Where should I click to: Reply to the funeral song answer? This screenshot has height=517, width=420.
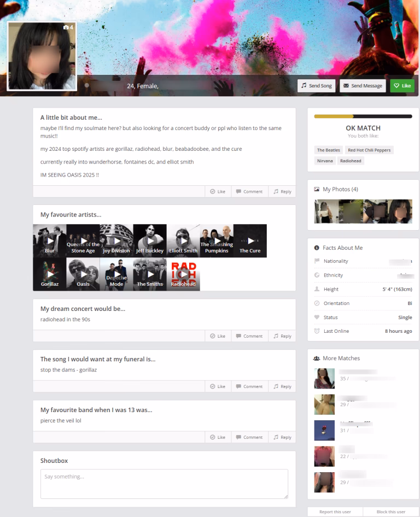pyautogui.click(x=282, y=386)
